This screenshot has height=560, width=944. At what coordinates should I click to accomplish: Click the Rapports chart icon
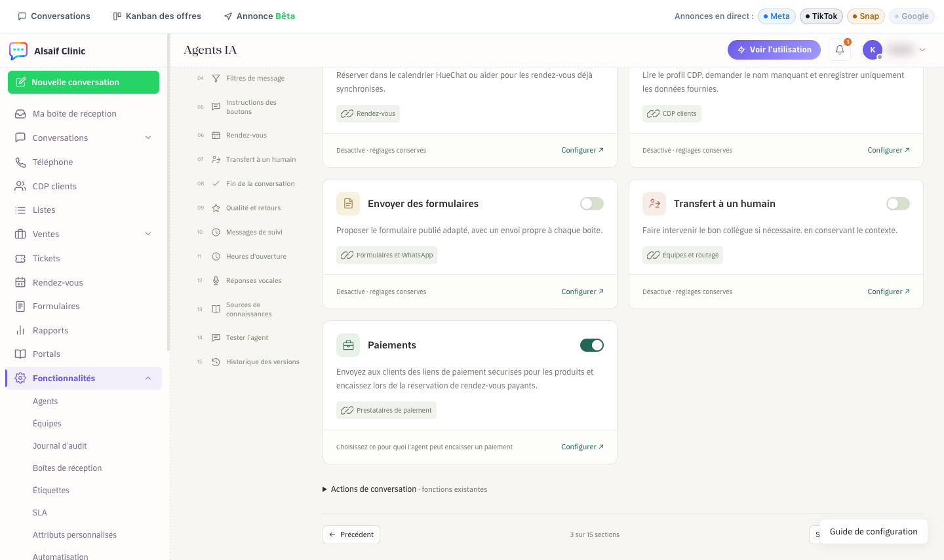20,331
